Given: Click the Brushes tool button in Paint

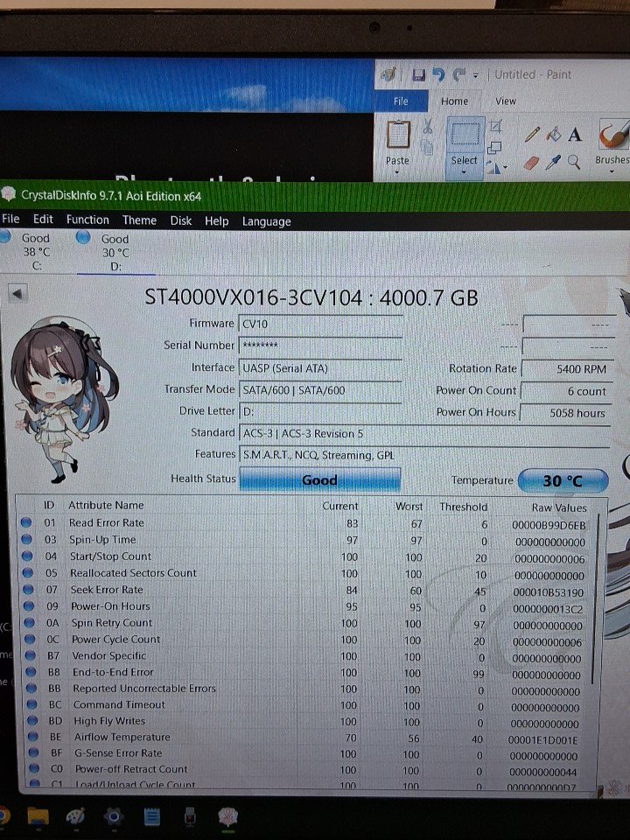Looking at the screenshot, I should [x=613, y=135].
